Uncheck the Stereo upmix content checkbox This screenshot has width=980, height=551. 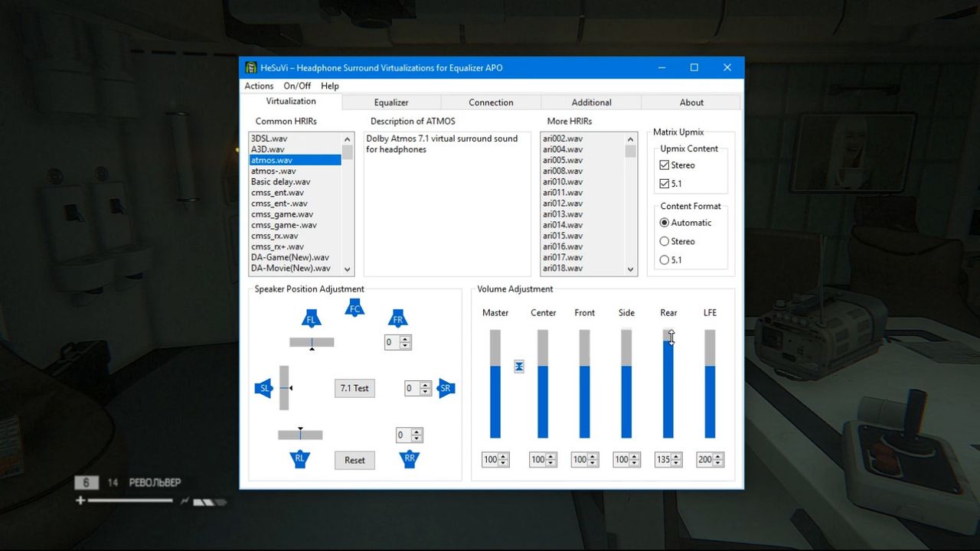tap(665, 165)
